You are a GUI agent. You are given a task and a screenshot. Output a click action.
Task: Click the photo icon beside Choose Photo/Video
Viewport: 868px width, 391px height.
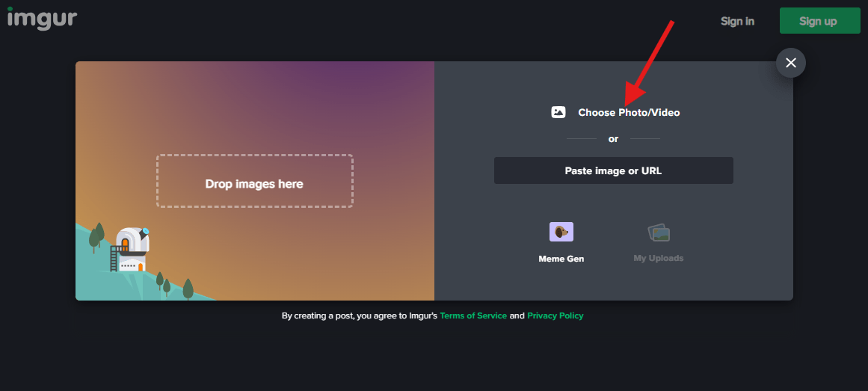558,112
